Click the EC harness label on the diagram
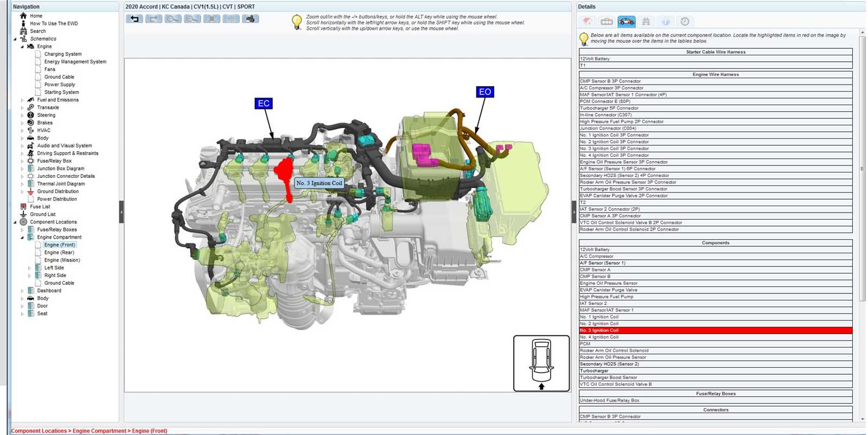The width and height of the screenshot is (868, 435). [264, 103]
